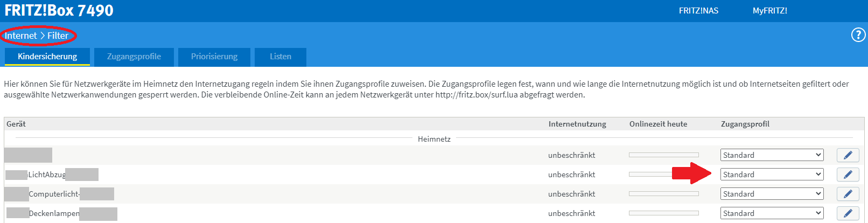Click the Filter breadcrumb item
The height and width of the screenshot is (223, 868).
coord(58,36)
